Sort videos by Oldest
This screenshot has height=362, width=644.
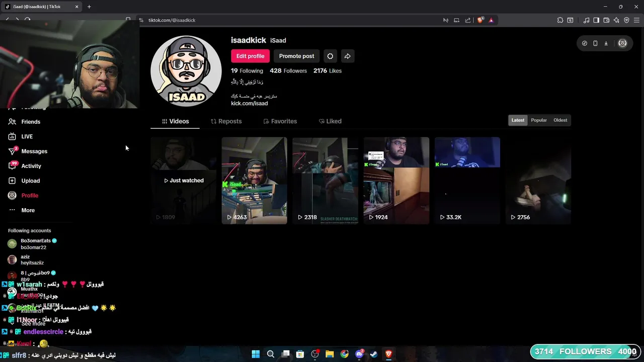560,120
